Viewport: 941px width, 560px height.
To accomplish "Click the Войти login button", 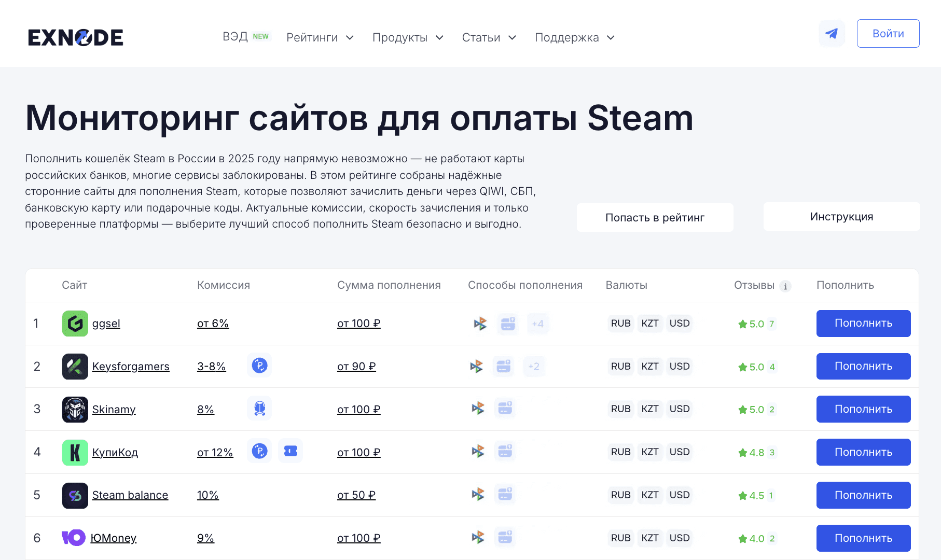I will 888,34.
